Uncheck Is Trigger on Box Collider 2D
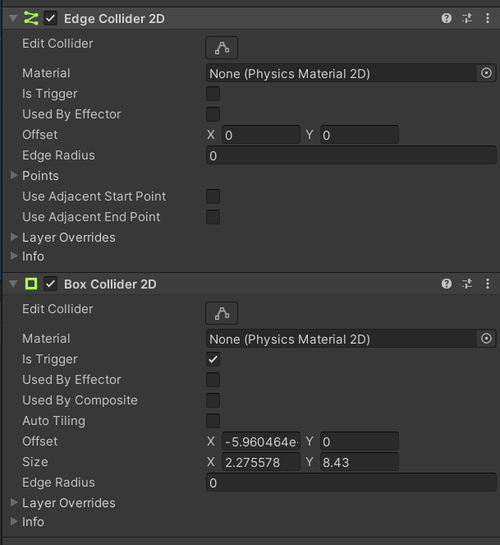Viewport: 500px width, 545px height. (x=213, y=359)
